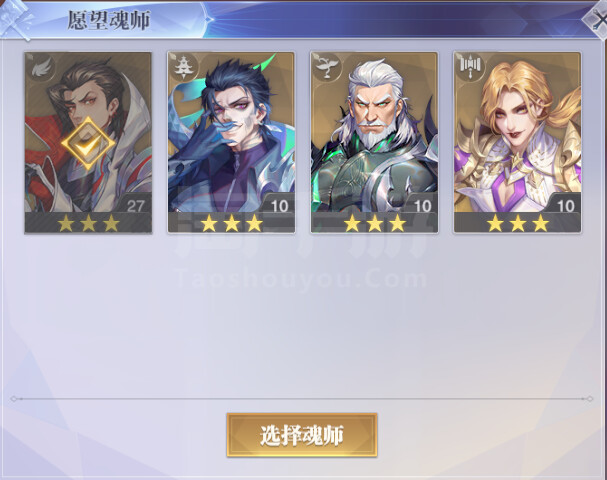The image size is (607, 480).
Task: Click three-star rating under blonde card
Action: click(x=518, y=224)
